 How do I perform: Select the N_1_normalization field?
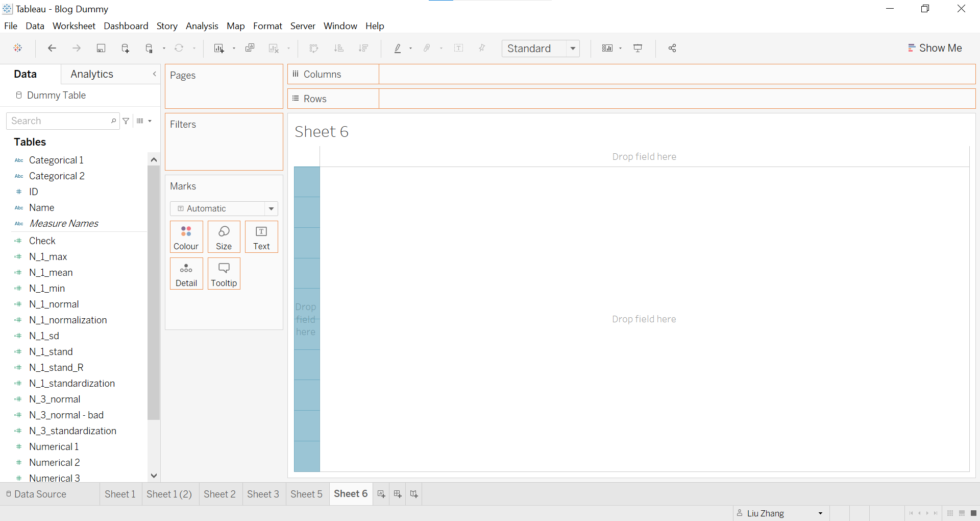click(x=68, y=320)
